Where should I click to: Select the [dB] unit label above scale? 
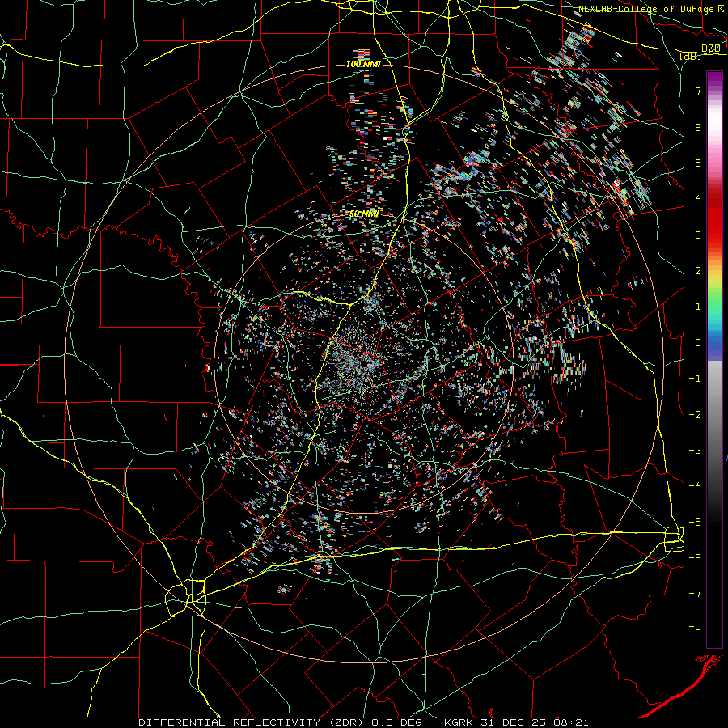click(x=691, y=56)
